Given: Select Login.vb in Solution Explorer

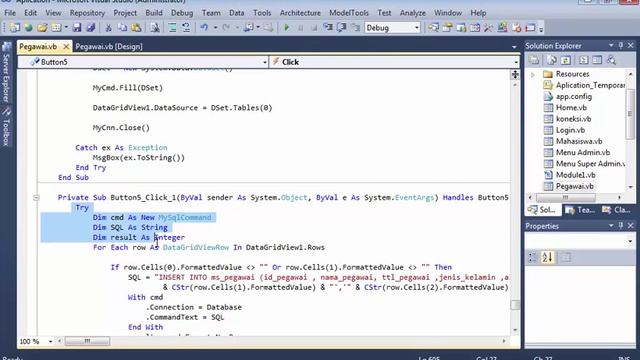Looking at the screenshot, I should tap(570, 130).
